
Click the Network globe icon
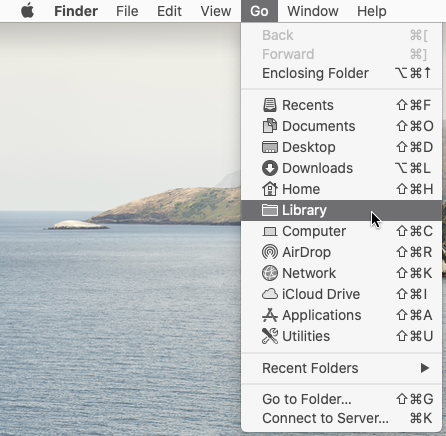pos(270,273)
